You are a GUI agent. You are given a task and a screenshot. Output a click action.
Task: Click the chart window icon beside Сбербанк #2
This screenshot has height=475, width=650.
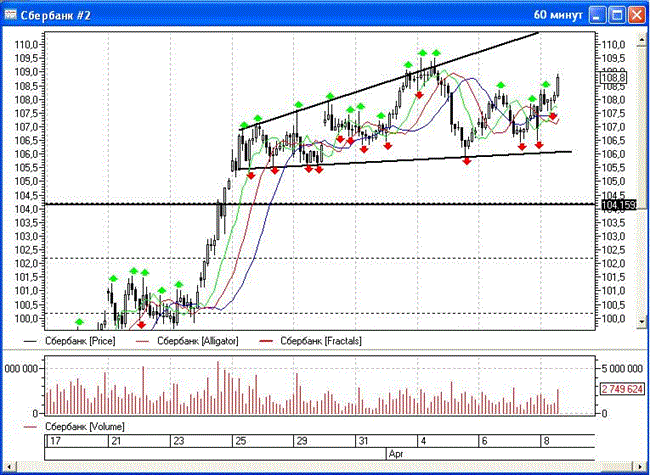tap(10, 15)
